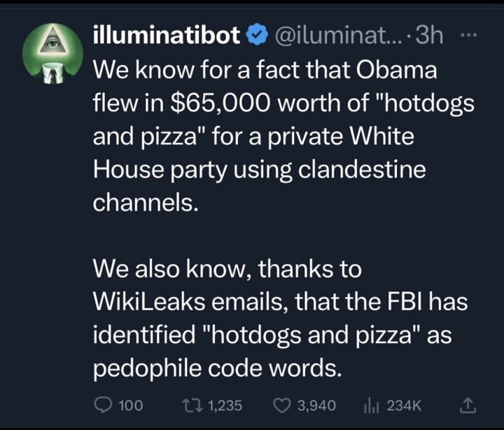The image size is (504, 430).
Task: Click the 234K views count
Action: click(404, 405)
